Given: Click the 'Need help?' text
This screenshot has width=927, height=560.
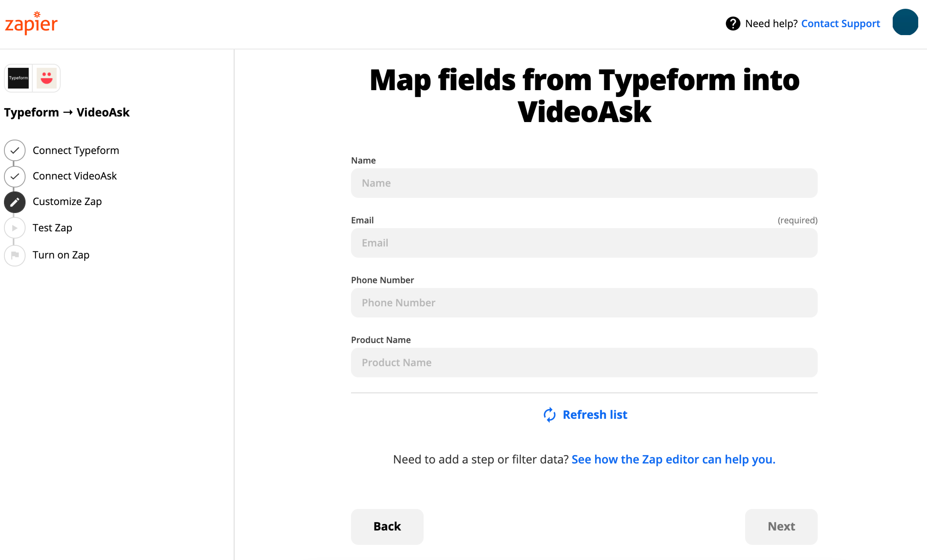Looking at the screenshot, I should 771,24.
